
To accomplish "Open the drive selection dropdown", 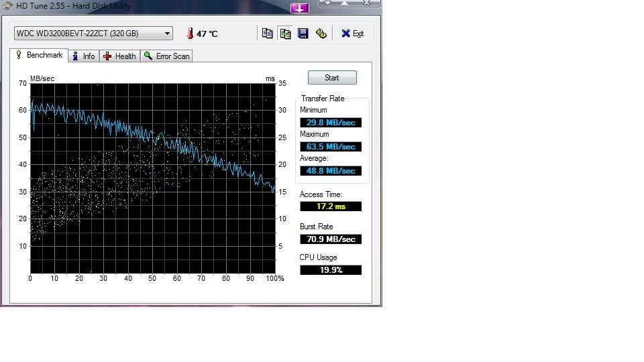I will pyautogui.click(x=93, y=34).
